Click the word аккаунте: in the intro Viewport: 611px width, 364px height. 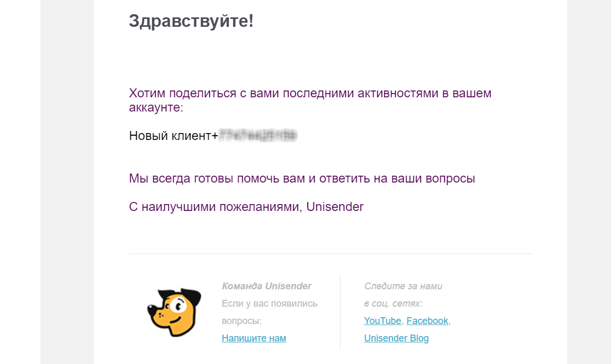(x=156, y=107)
